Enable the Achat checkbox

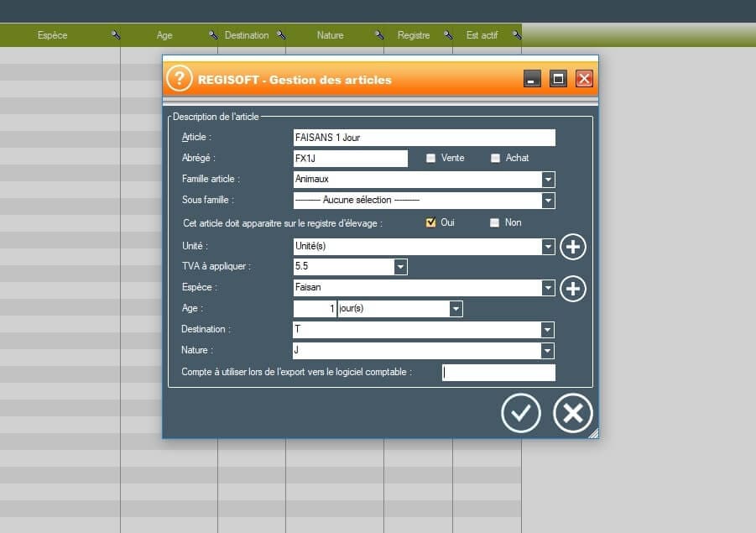pos(495,158)
